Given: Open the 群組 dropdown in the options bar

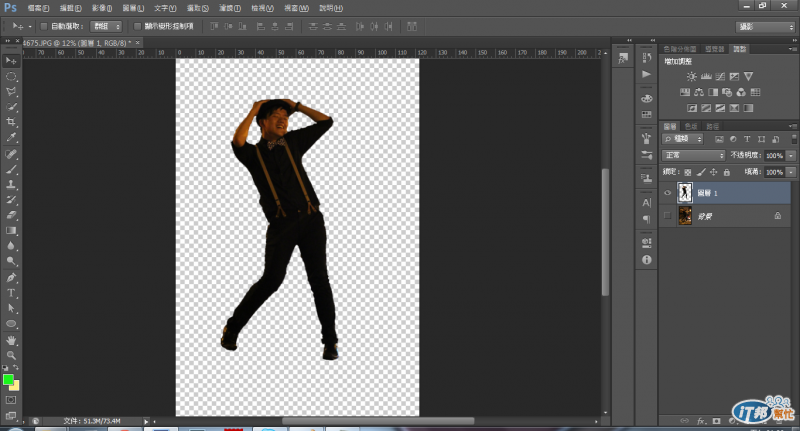Looking at the screenshot, I should click(106, 26).
